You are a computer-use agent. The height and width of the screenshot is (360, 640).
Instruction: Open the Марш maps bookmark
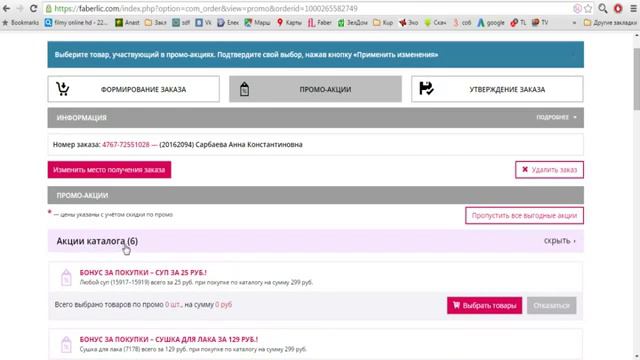pos(258,23)
